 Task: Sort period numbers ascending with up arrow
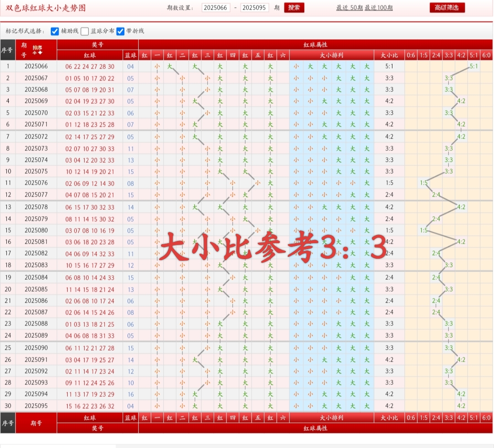[x=34, y=52]
